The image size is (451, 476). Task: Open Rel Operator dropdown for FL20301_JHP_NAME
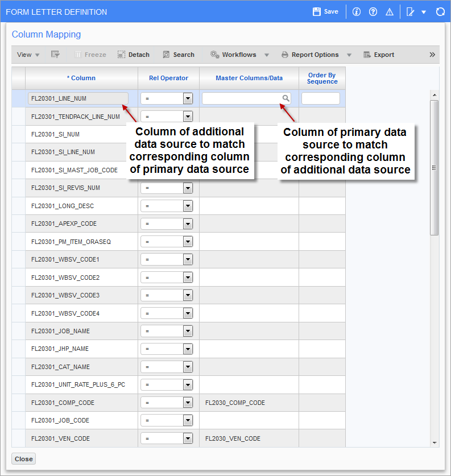tap(188, 349)
